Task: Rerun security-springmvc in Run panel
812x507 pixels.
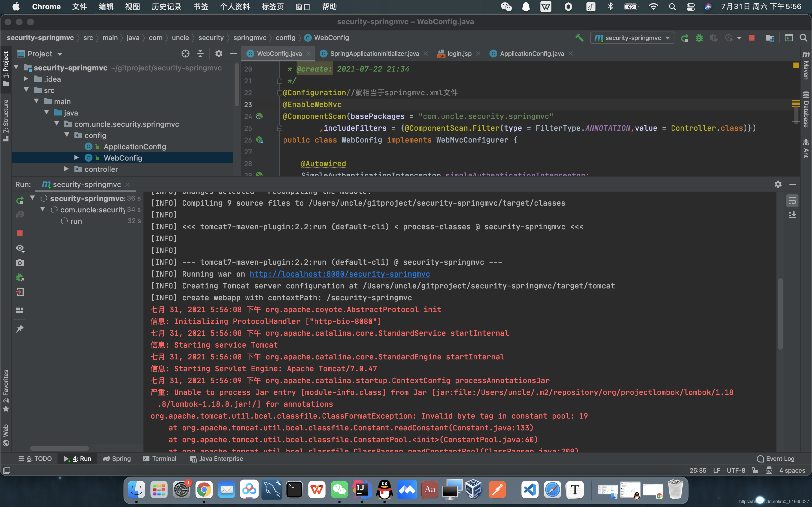Action: pyautogui.click(x=20, y=201)
